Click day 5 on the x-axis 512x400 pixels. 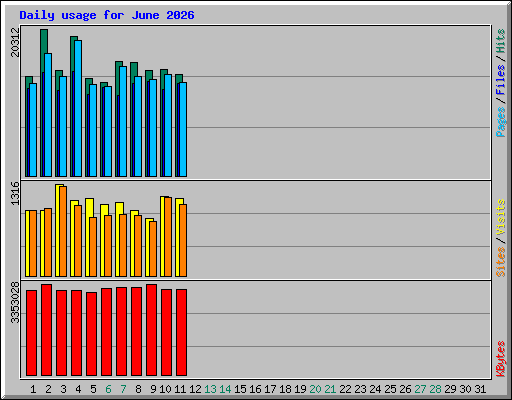[x=93, y=389]
